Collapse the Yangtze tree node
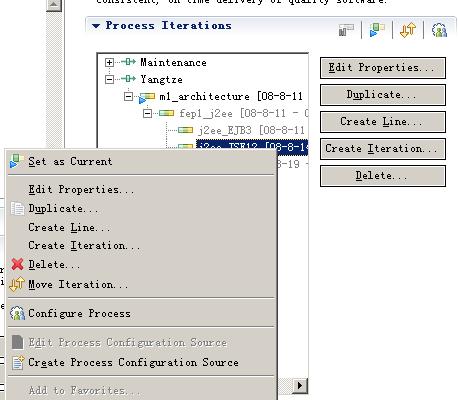 pyautogui.click(x=109, y=79)
